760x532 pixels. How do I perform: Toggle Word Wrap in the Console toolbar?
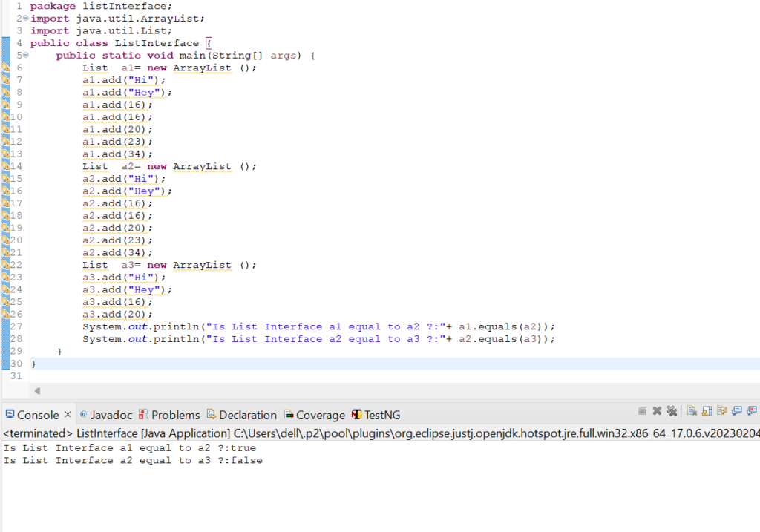[x=722, y=411]
